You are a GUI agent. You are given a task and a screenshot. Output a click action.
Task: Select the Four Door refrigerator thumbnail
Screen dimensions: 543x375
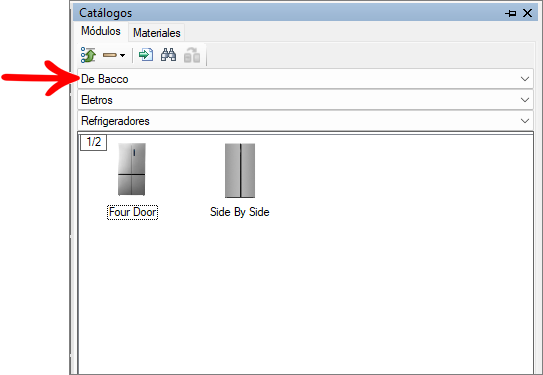132,169
